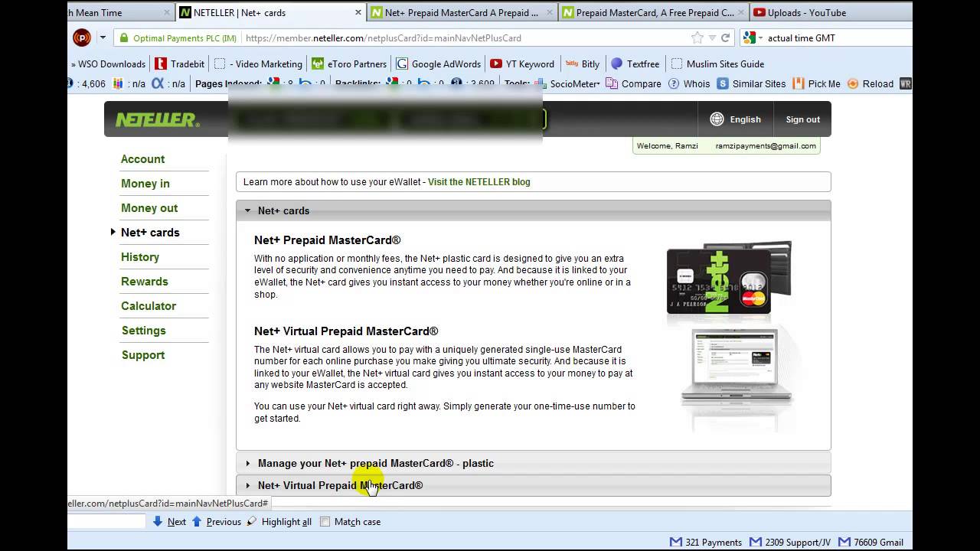Open Money out from the sidebar
The width and height of the screenshot is (980, 551).
pos(149,208)
